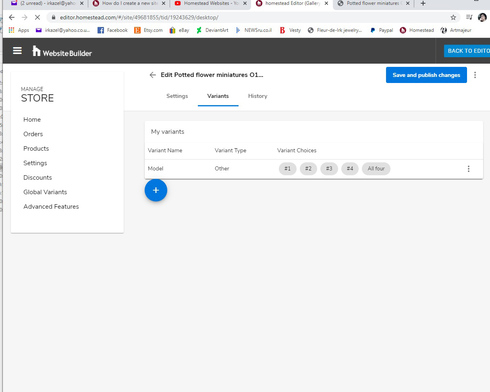Open the Artmajeur bookmark
This screenshot has width=490, height=392.
pos(456,30)
